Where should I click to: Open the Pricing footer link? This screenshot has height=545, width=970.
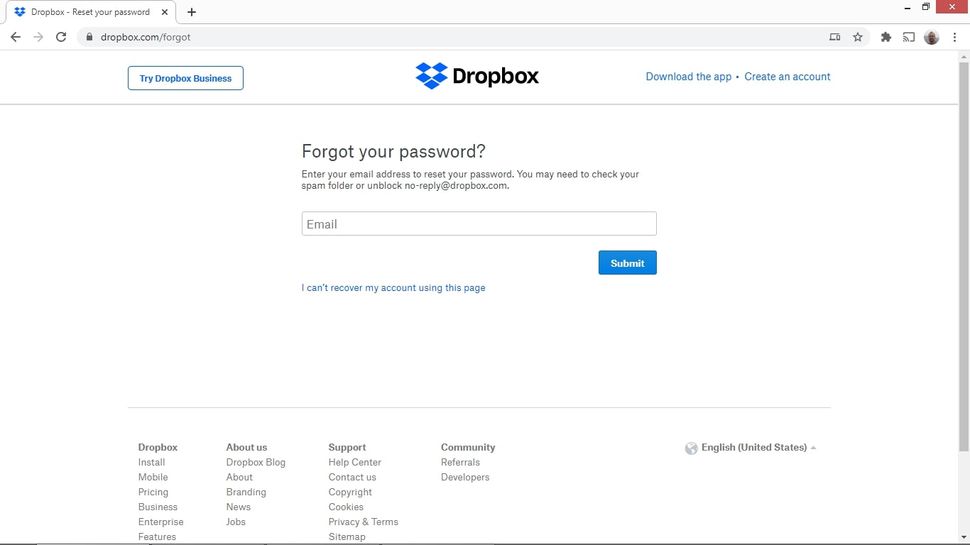153,492
